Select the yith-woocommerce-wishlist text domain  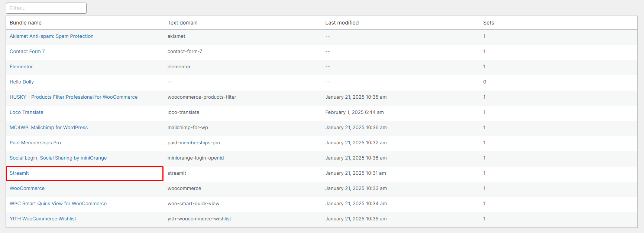tap(199, 219)
